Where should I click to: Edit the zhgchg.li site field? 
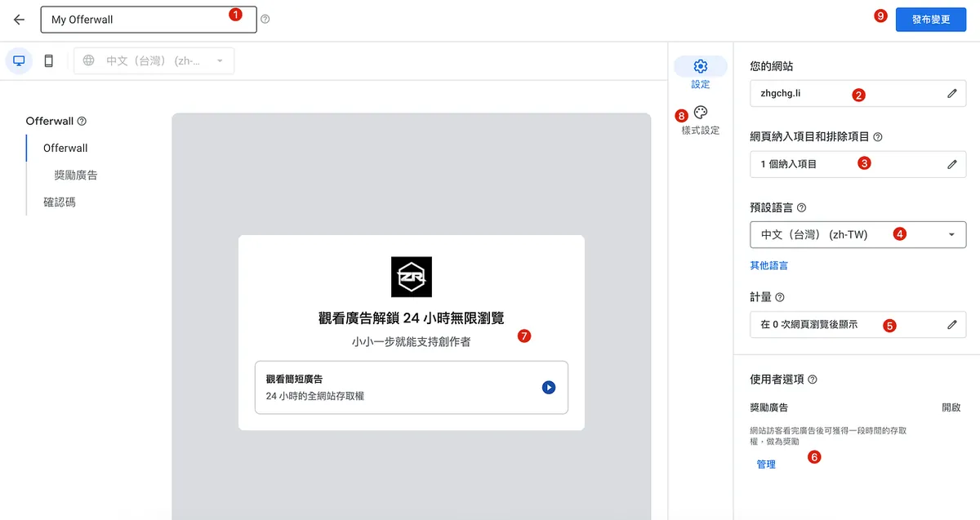(x=951, y=94)
